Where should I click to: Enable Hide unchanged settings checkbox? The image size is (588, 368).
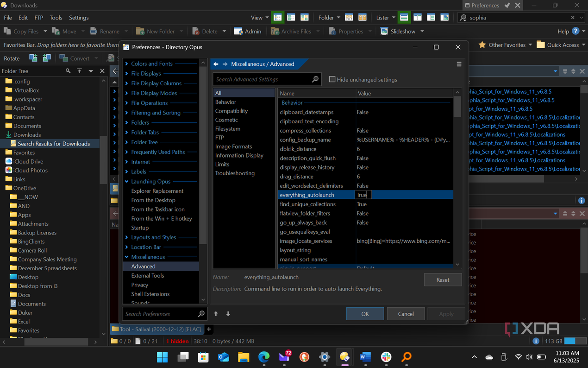(x=332, y=79)
